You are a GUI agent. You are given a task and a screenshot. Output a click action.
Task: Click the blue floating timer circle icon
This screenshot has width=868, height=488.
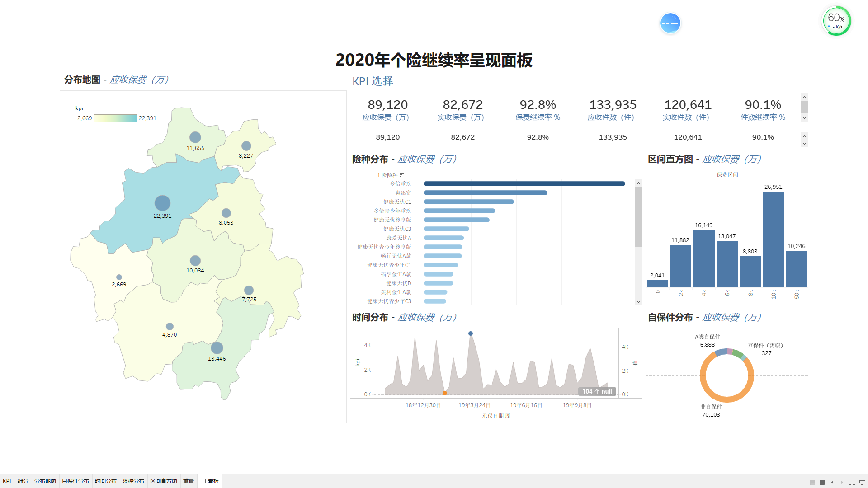pos(670,23)
